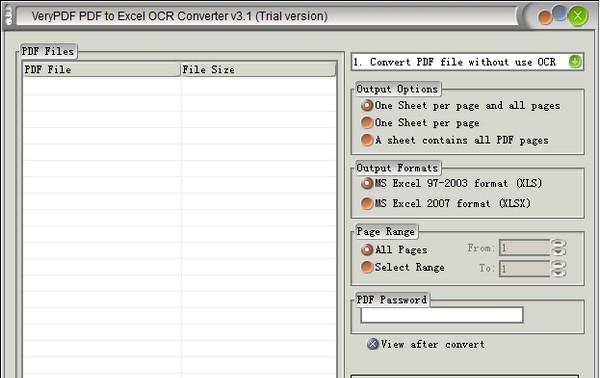Enable the Select Range radio option
Viewport: 600px width, 378px height.
tap(403, 267)
